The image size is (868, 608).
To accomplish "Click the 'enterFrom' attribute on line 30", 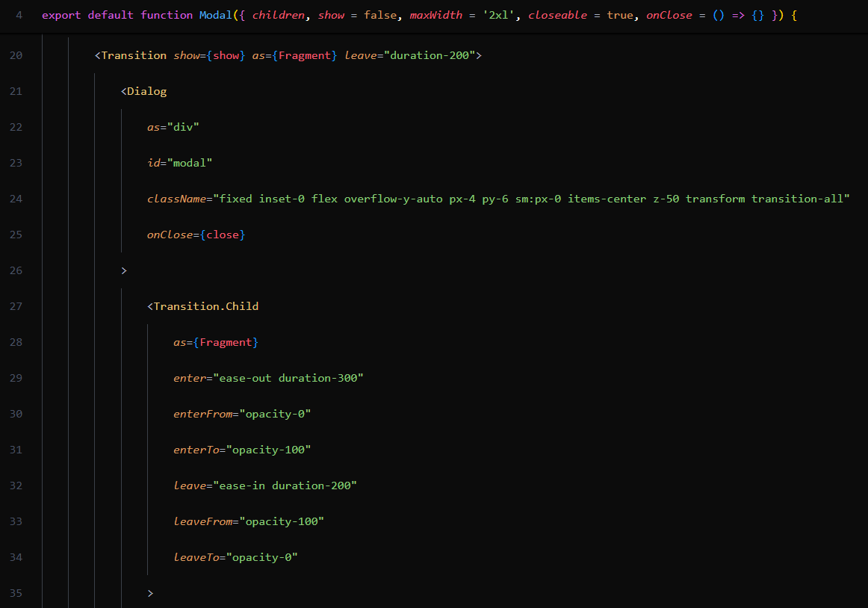I will [x=202, y=415].
